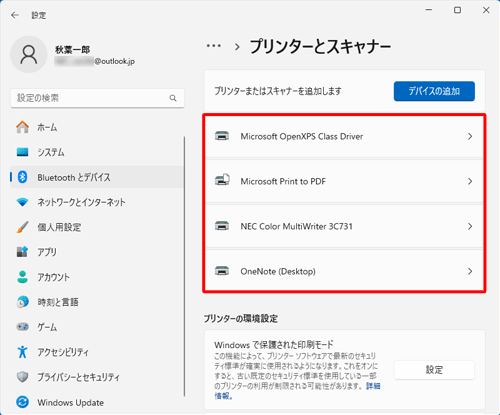500x415 pixels.
Task: Select ホーム in the sidebar
Action: (x=97, y=127)
